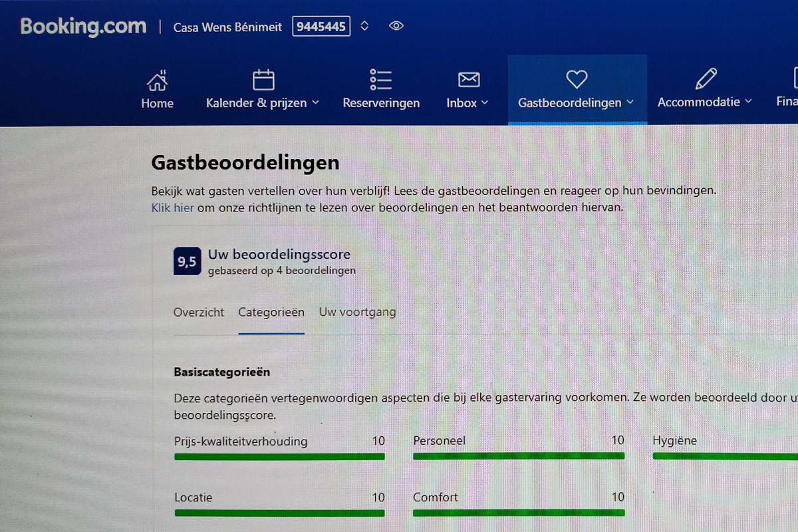Switch to the Overzicht tab

pos(199,312)
